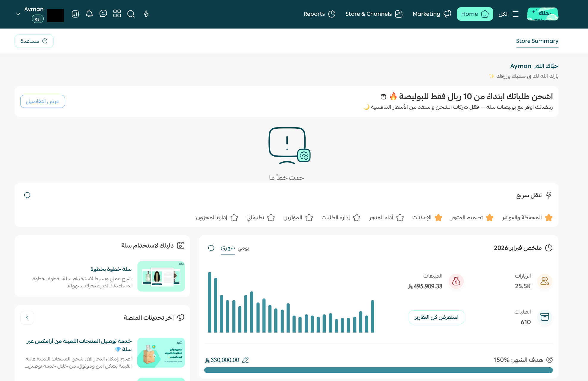Click the pencil to edit monthly goal
The height and width of the screenshot is (381, 588).
click(245, 360)
